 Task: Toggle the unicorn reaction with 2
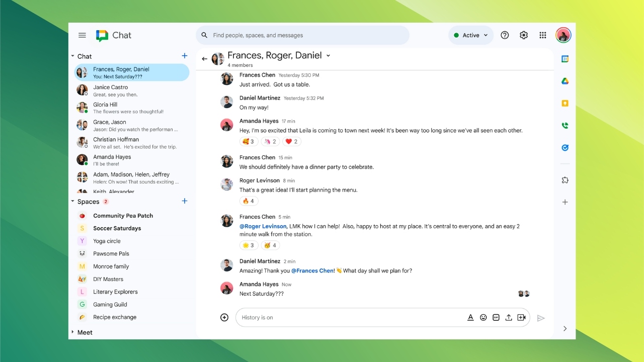271,141
